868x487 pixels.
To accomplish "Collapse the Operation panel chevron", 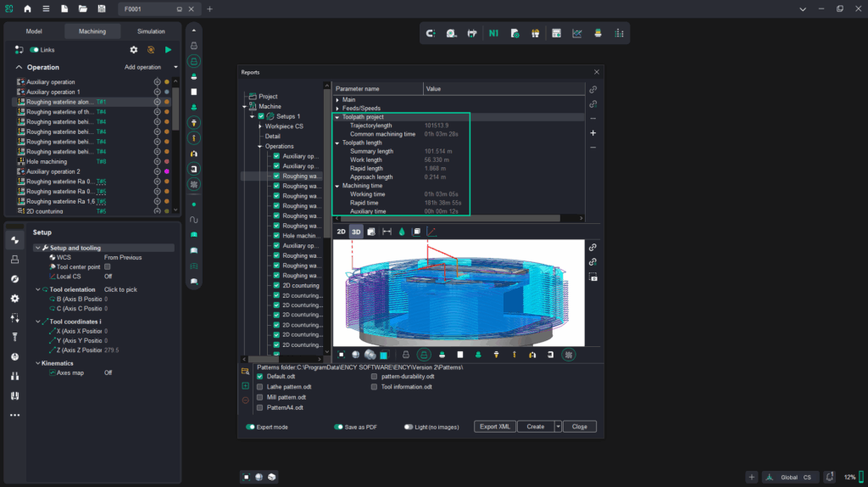I will click(19, 67).
